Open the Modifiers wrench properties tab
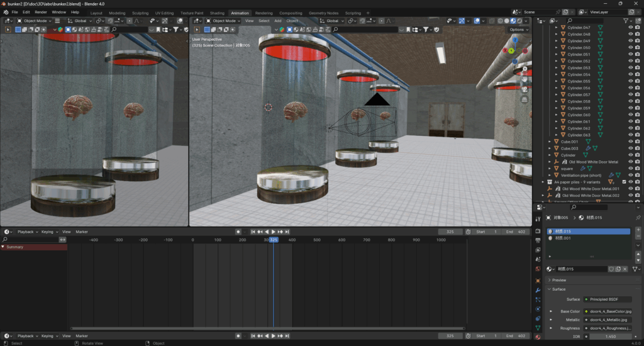 click(x=538, y=290)
